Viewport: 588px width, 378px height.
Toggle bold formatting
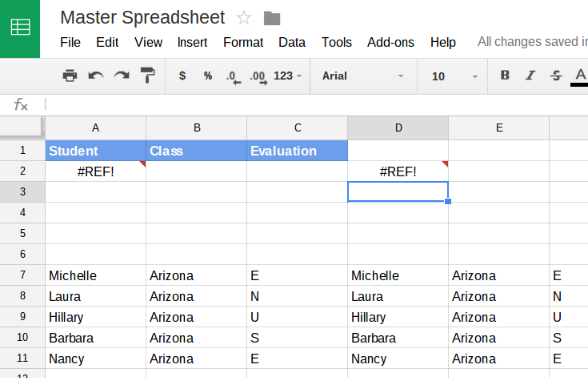(505, 75)
